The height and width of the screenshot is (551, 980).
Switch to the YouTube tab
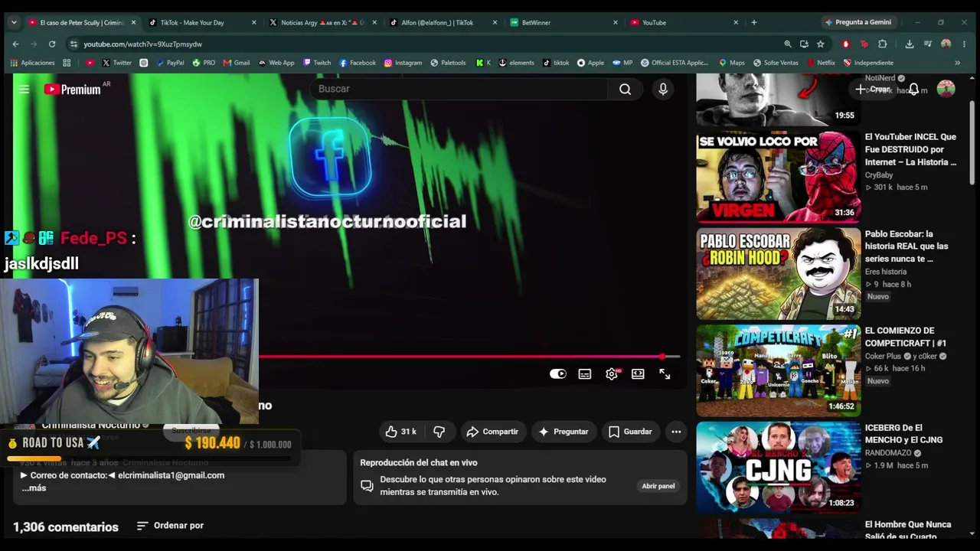pyautogui.click(x=683, y=22)
